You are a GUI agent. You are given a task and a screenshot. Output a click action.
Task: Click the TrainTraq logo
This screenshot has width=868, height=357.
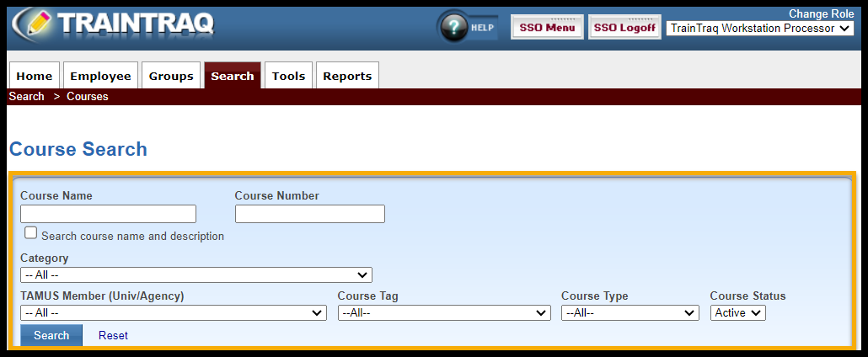[x=112, y=25]
